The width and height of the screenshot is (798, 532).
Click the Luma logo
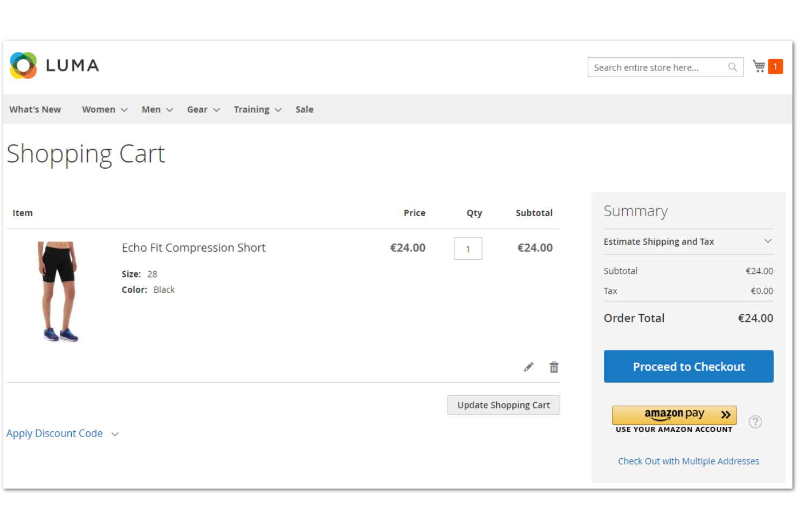point(53,65)
